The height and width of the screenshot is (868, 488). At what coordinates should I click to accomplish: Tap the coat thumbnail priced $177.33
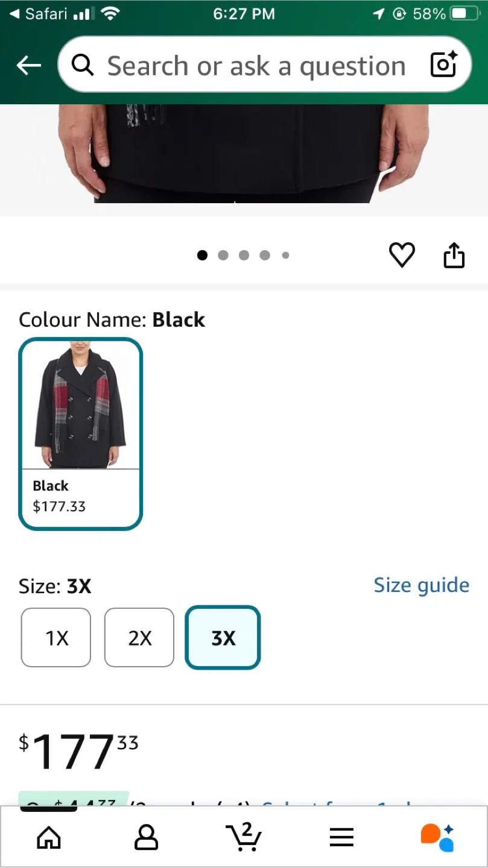pyautogui.click(x=80, y=403)
